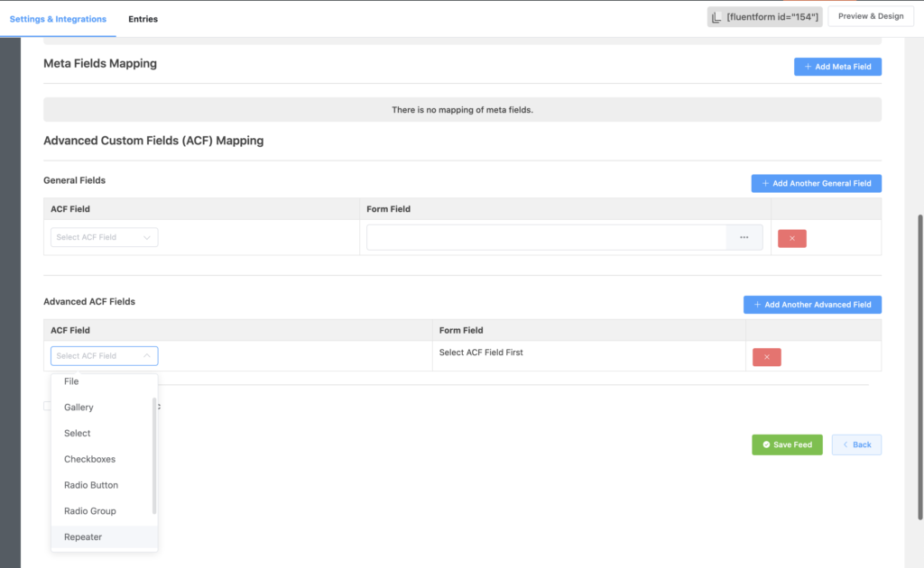This screenshot has height=568, width=924.
Task: Select Gallery in the ACF field dropdown
Action: (79, 408)
